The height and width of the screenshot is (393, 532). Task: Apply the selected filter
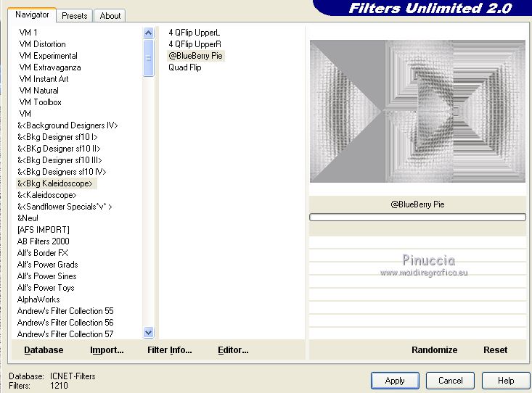pyautogui.click(x=395, y=381)
